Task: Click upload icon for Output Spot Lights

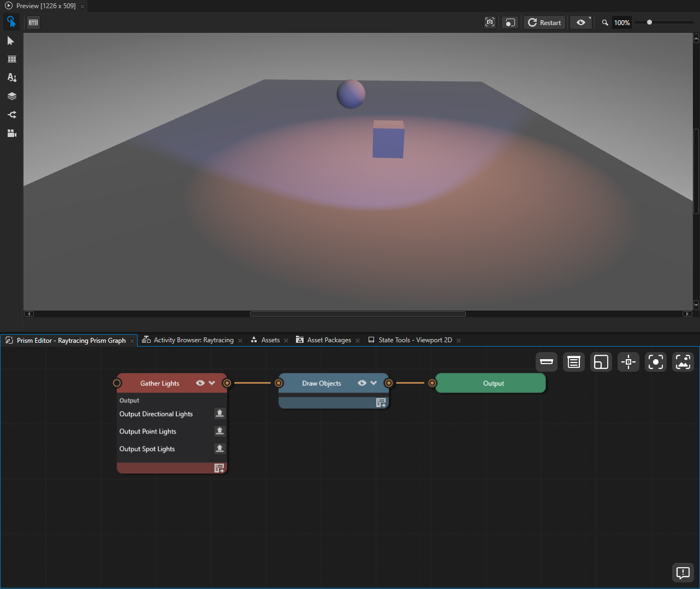Action: (220, 449)
